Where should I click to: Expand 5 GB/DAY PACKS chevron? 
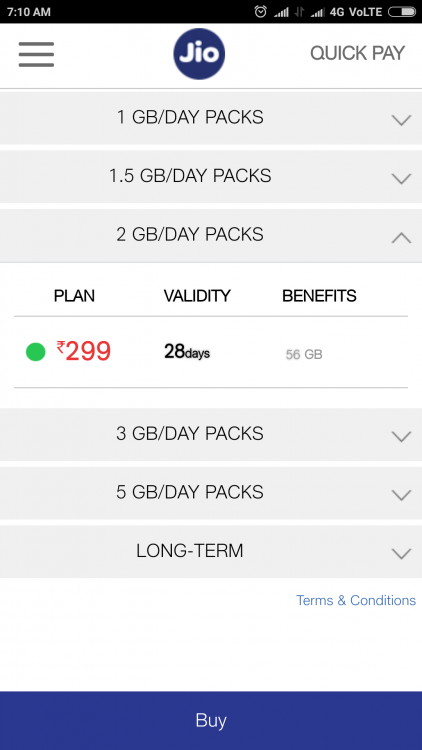401,495
